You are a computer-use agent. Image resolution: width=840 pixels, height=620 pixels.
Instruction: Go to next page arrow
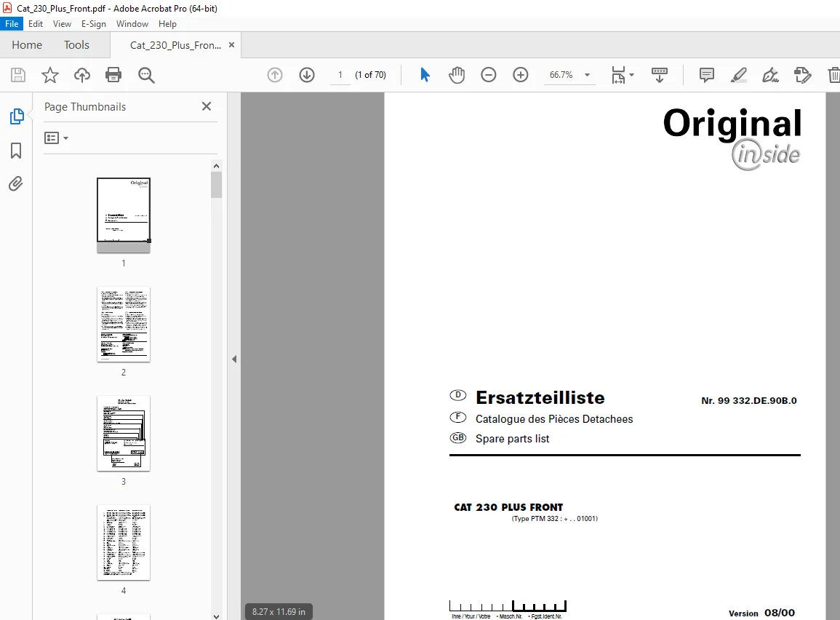pos(307,75)
